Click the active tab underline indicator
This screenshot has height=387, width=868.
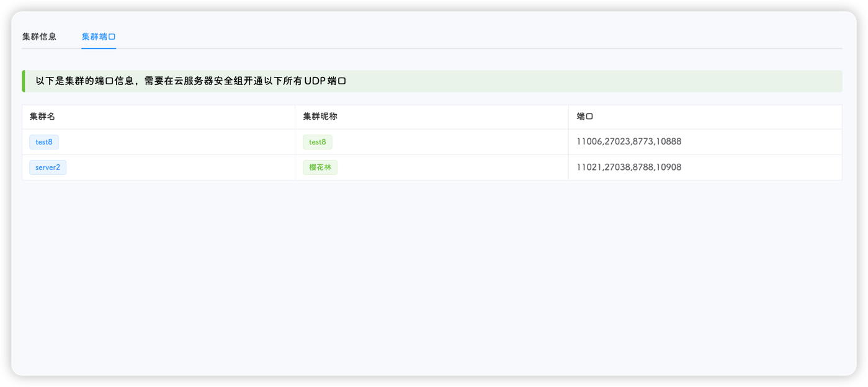(98, 48)
